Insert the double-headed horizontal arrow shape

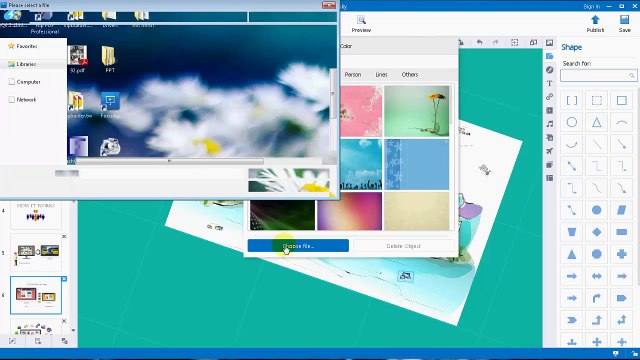[597, 276]
